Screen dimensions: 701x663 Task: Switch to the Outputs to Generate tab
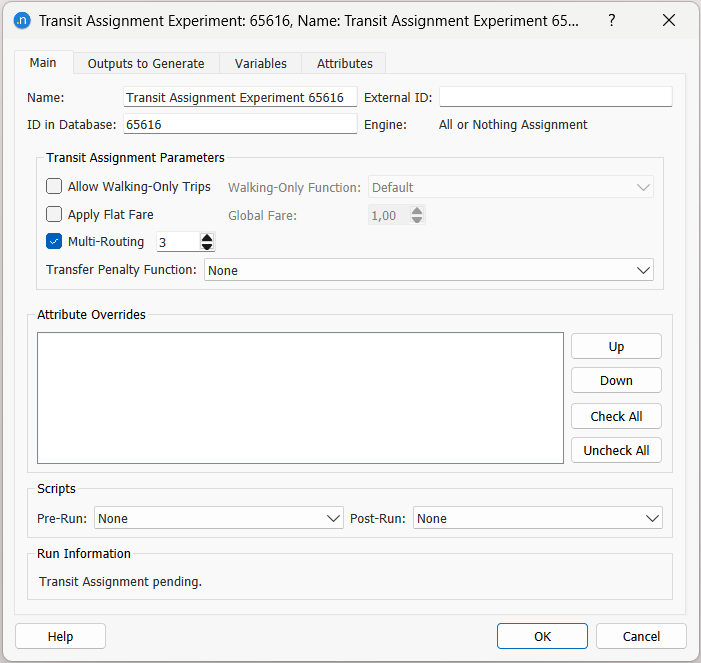(146, 63)
